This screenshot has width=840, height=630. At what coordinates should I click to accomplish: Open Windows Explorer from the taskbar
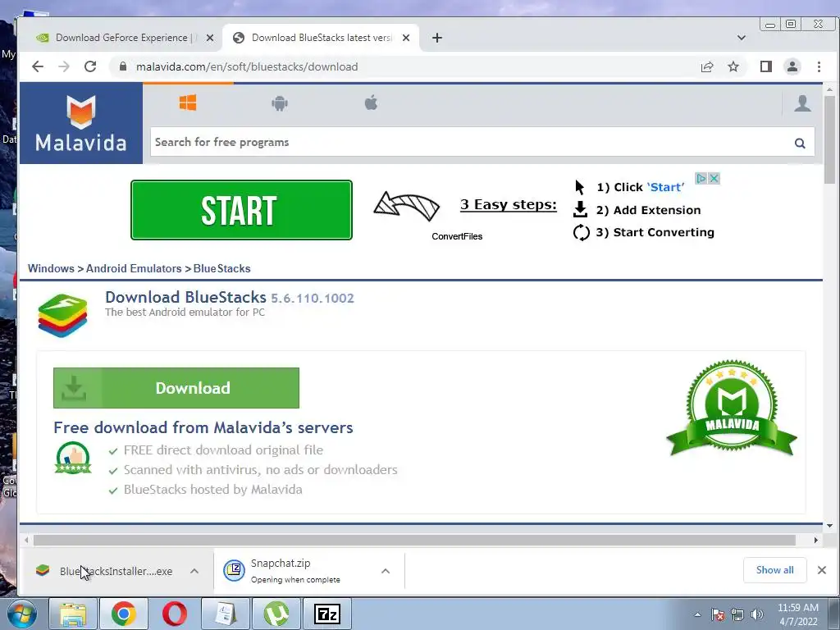(x=73, y=614)
